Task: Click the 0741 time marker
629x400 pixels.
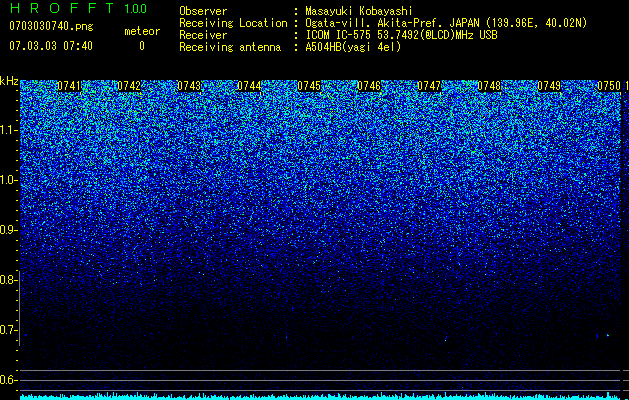Action: (x=69, y=86)
